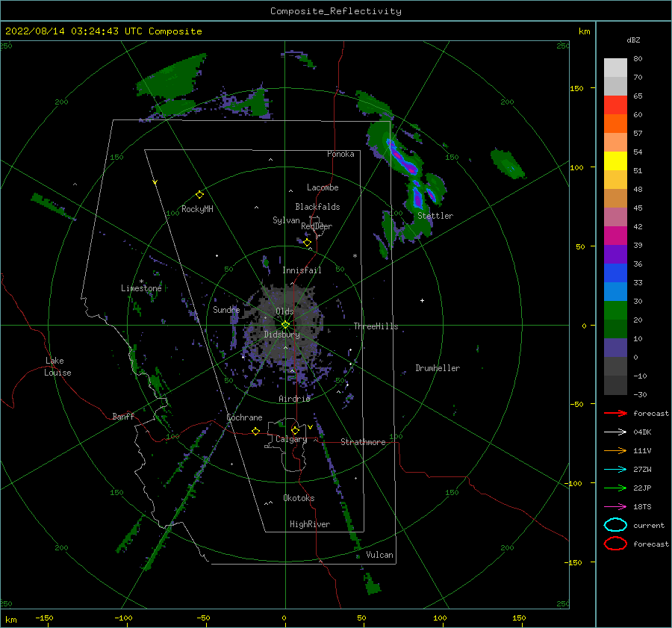Pick the magenta 39-42 dBZ swatch
The width and height of the screenshot is (672, 628).
[615, 236]
